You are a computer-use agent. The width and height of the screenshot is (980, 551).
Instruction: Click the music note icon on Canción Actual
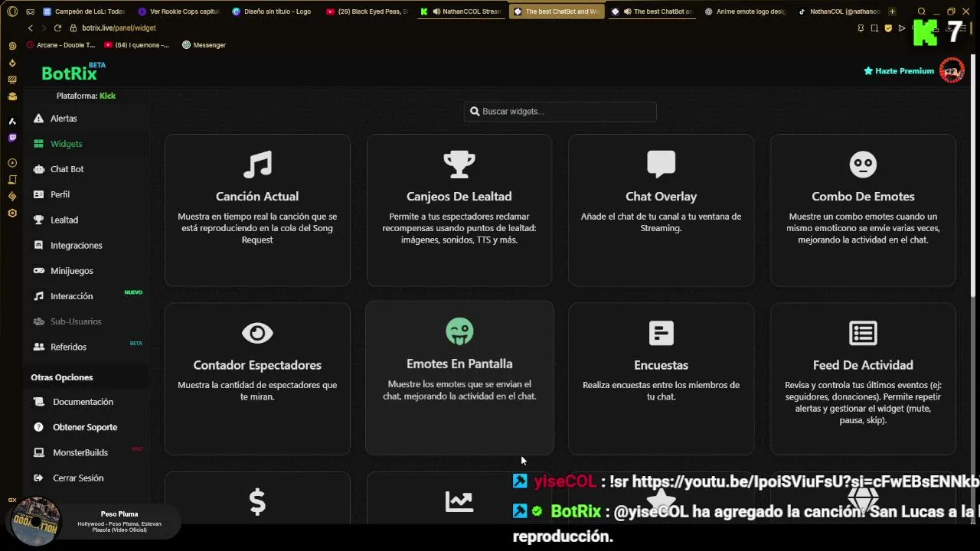257,165
